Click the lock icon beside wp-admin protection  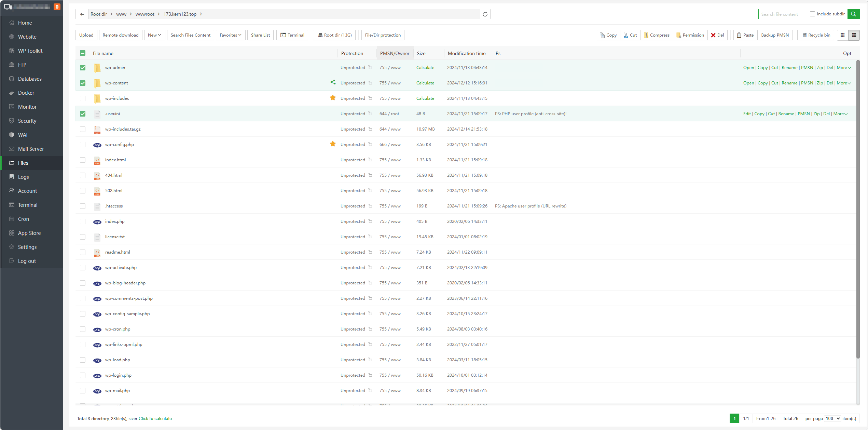[370, 67]
